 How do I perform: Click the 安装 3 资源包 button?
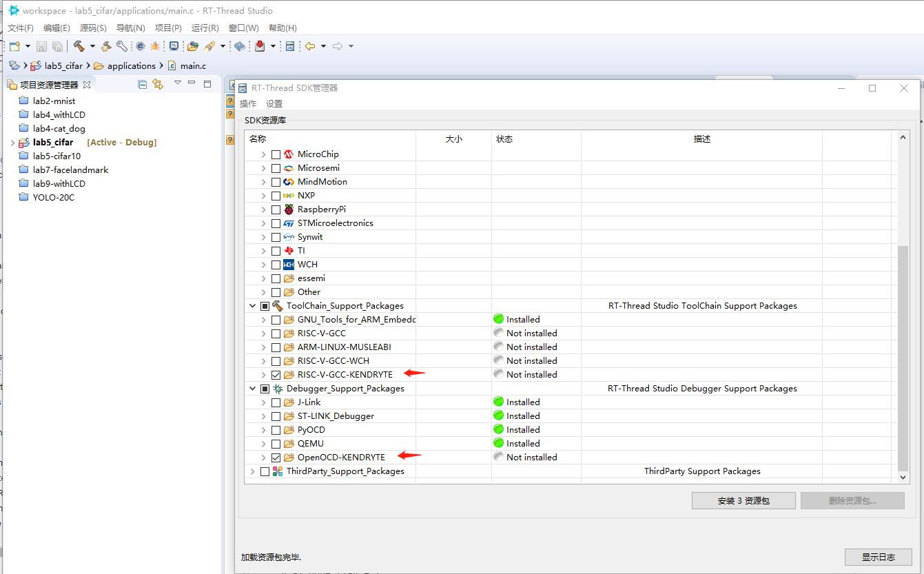(x=743, y=501)
